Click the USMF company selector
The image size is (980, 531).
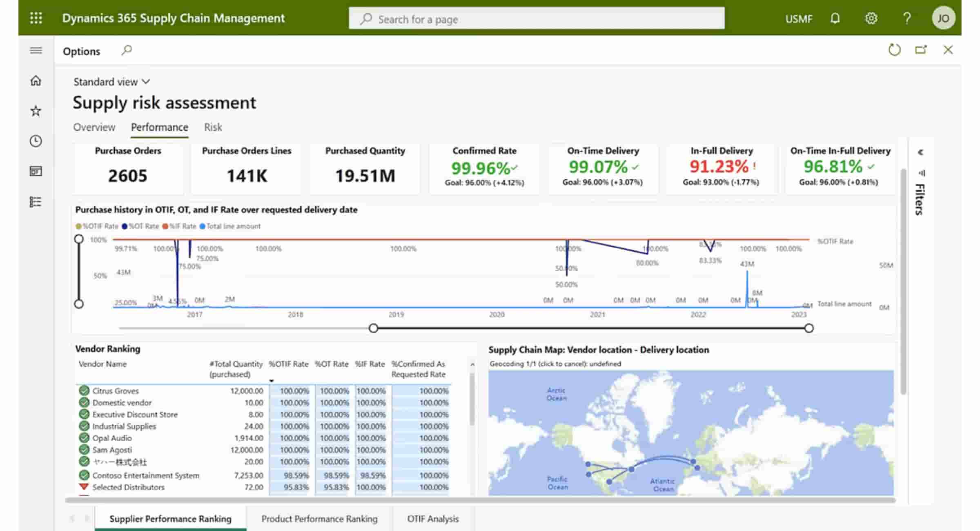pos(798,19)
